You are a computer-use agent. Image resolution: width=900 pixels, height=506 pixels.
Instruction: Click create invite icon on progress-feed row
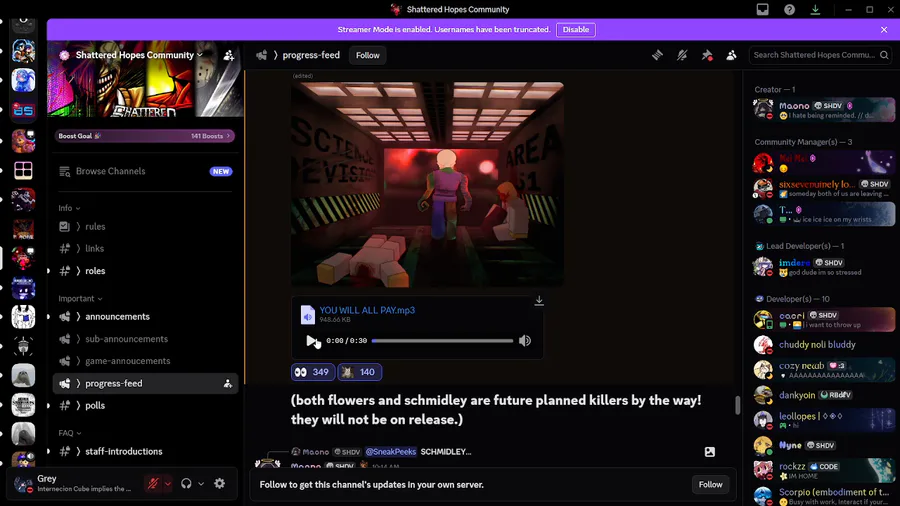click(x=228, y=383)
